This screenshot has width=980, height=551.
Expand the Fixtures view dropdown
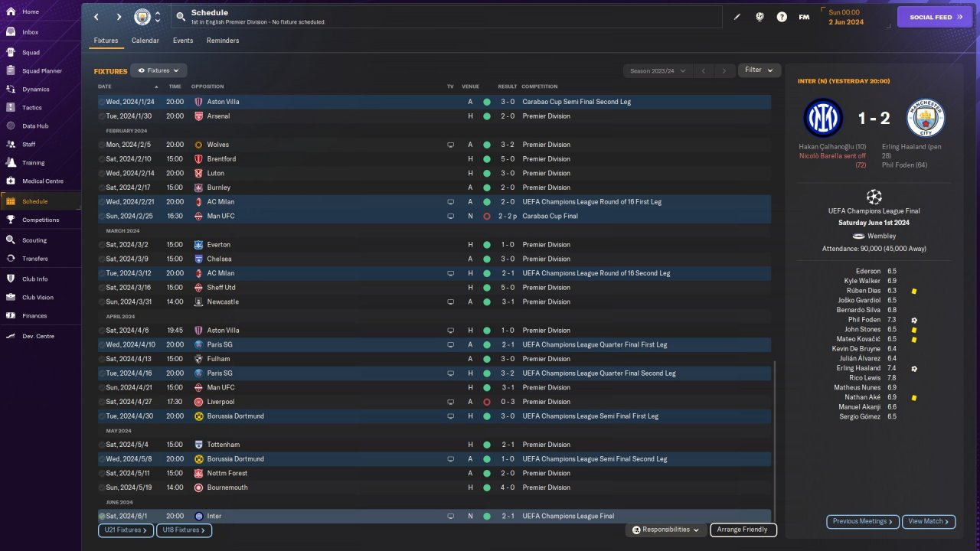158,70
